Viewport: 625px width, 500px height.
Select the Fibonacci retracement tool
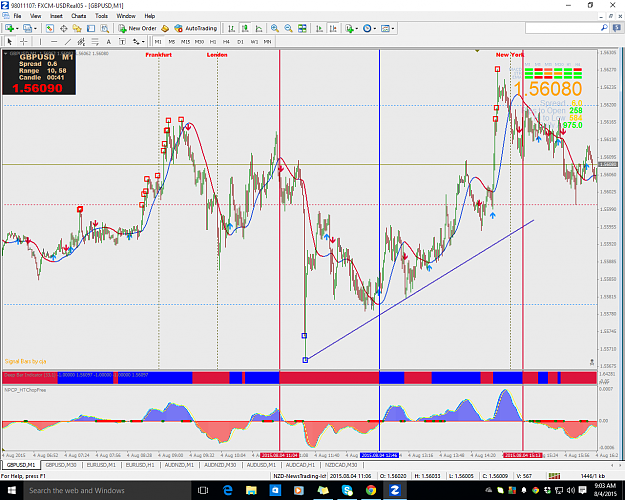(95, 41)
